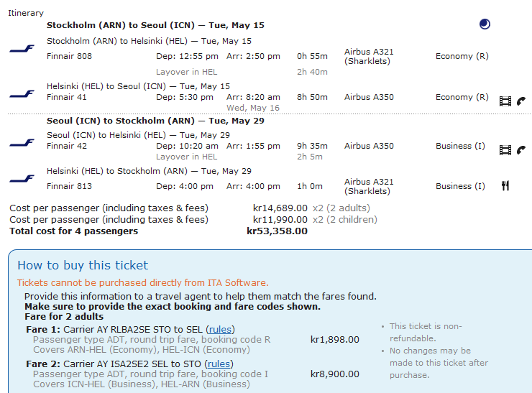Click the in-flight entertainment icon for Finnair 41
Screen dimensions: 532x393
[x=505, y=101]
